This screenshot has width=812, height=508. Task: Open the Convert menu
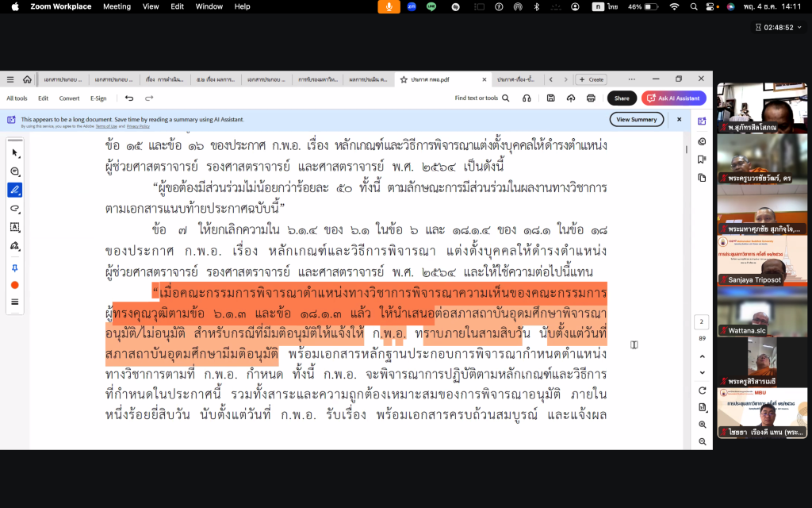pyautogui.click(x=69, y=98)
